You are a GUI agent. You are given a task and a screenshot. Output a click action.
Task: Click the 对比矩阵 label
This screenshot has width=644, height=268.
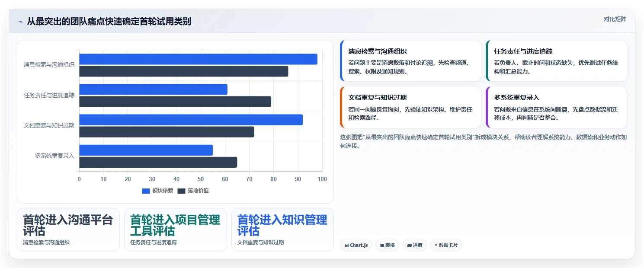(x=615, y=19)
